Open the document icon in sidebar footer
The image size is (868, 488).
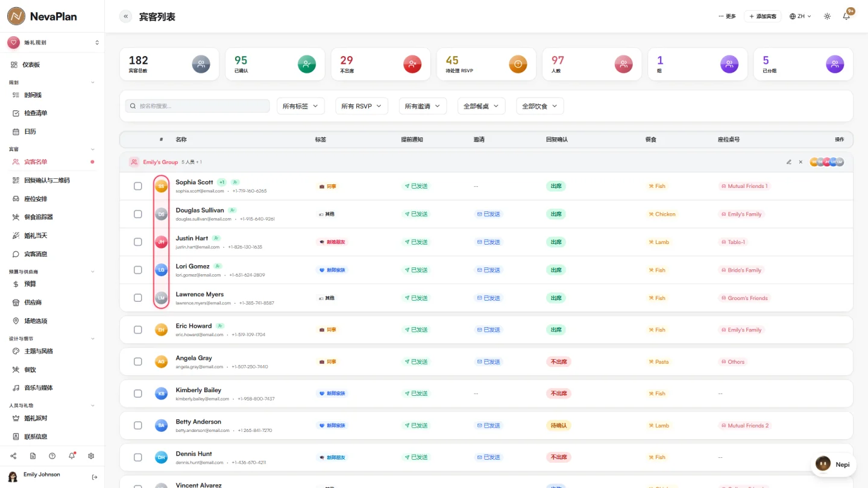(33, 456)
